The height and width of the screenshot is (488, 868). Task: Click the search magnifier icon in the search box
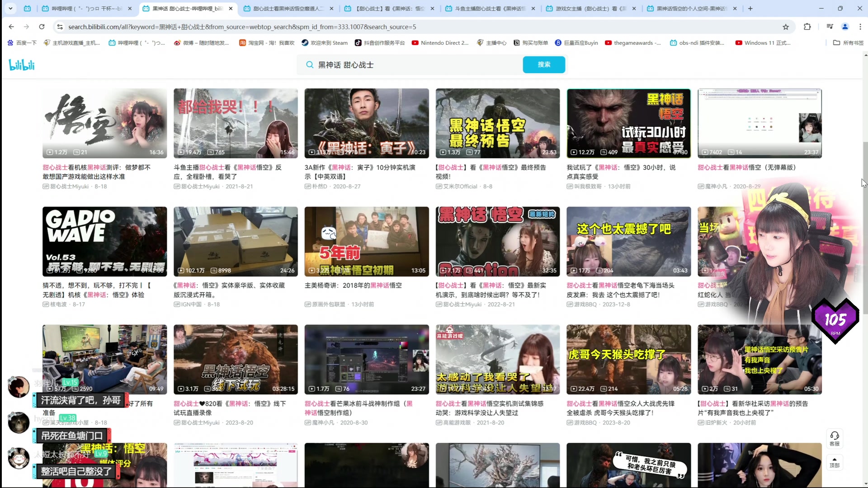tap(309, 65)
